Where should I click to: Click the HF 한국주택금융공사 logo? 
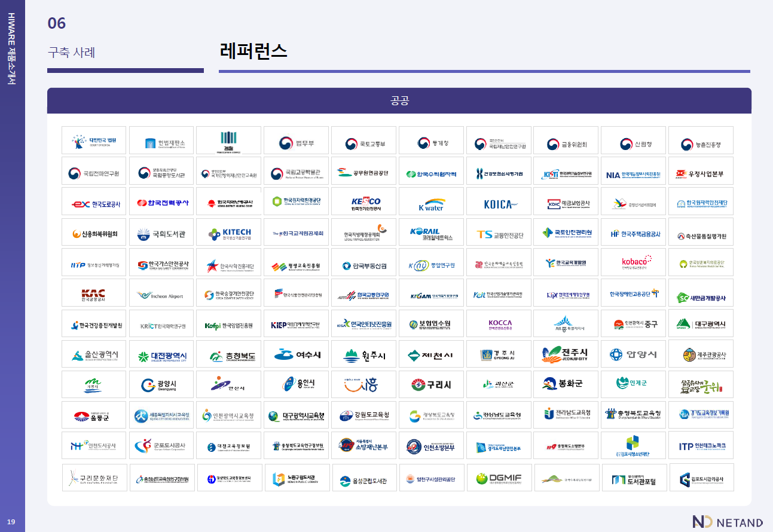click(x=633, y=233)
